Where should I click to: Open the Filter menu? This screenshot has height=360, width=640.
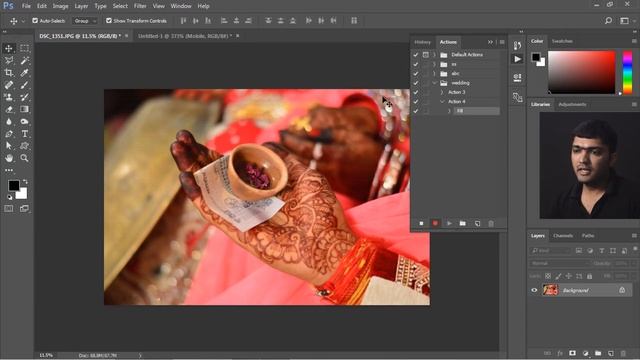pos(140,6)
